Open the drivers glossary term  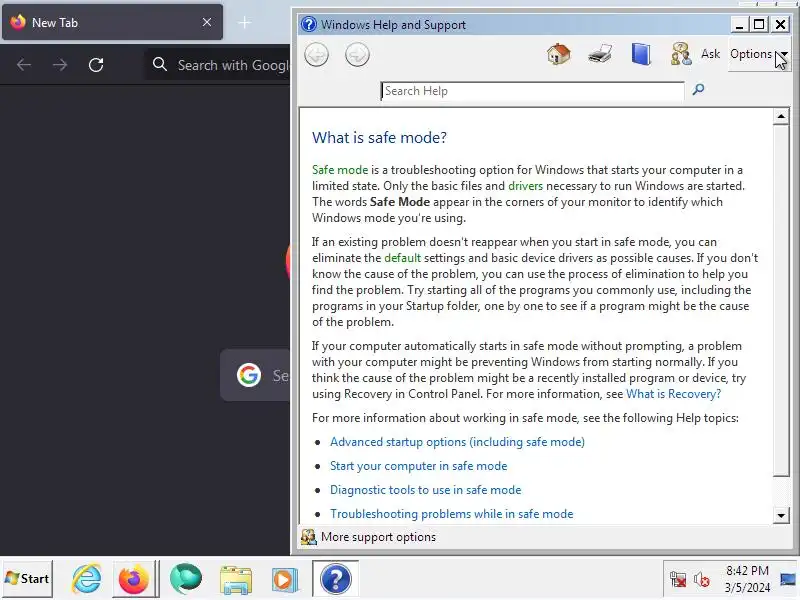click(526, 186)
